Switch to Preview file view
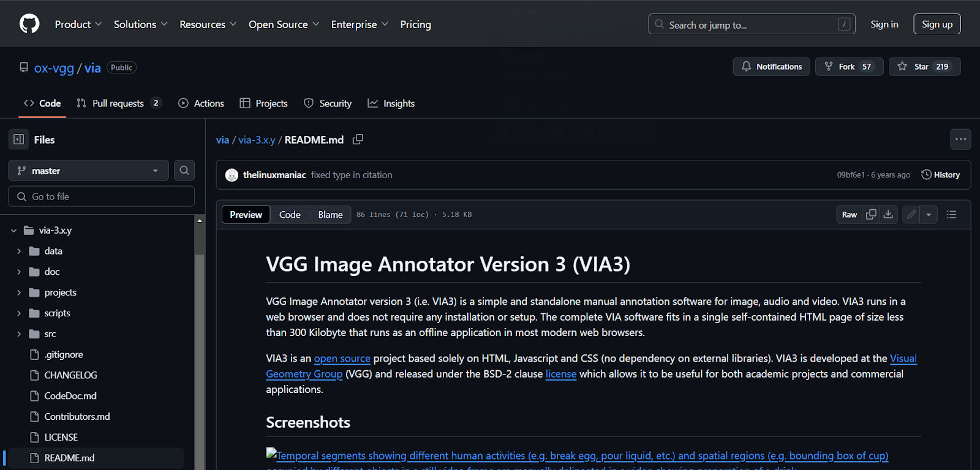Viewport: 980px width, 470px height. coord(246,214)
